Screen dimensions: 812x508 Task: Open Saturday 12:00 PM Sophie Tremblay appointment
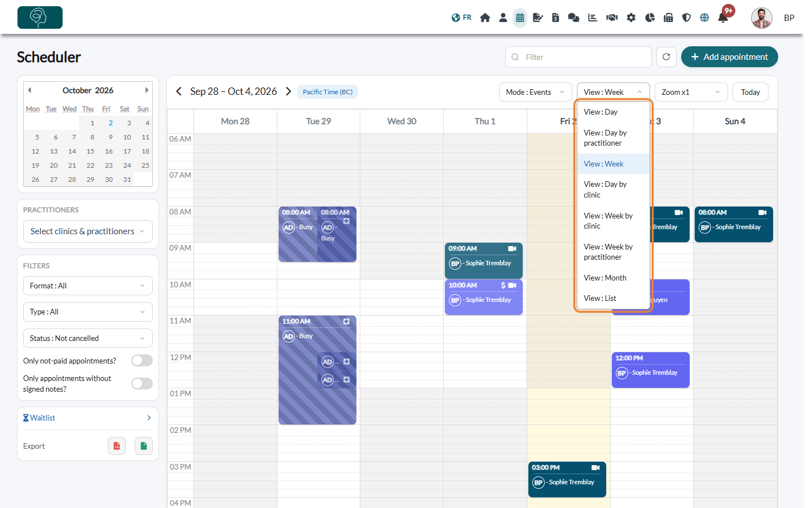pyautogui.click(x=650, y=370)
